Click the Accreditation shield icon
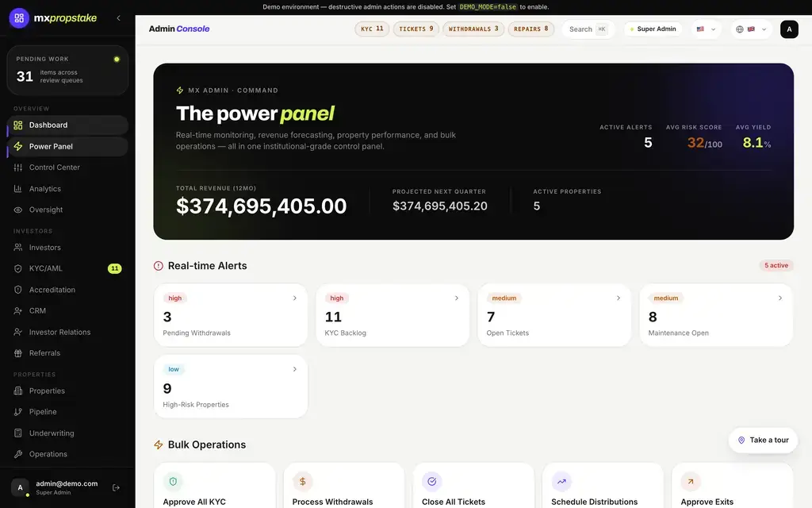Image resolution: width=812 pixels, height=508 pixels. click(x=18, y=290)
